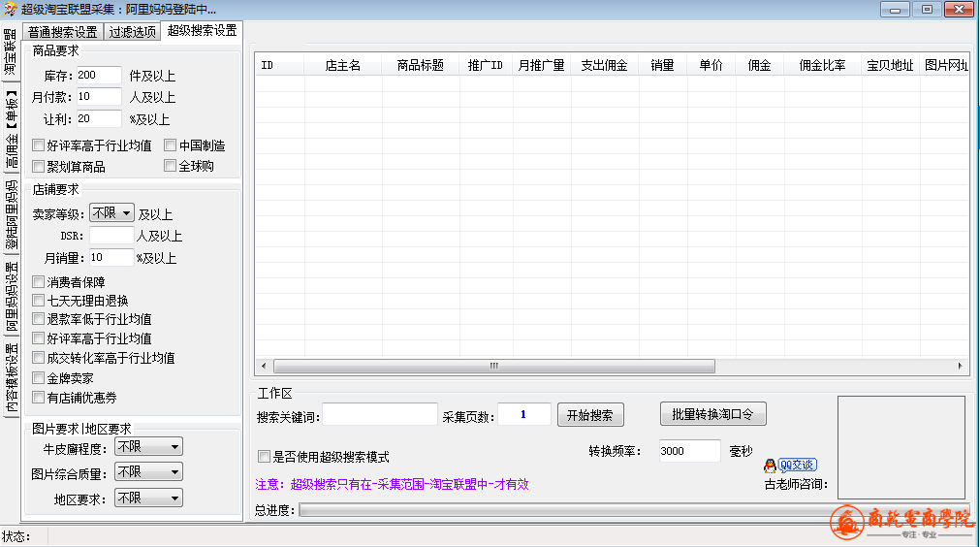Screen dimensions: 980x547
Task: Click right arrow of horizontal table scrollbar
Action: click(x=961, y=367)
